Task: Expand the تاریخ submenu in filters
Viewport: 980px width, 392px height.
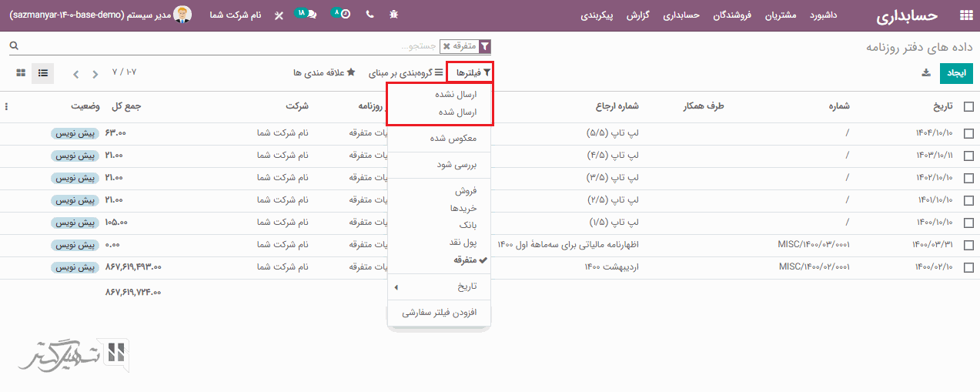Action: pyautogui.click(x=439, y=286)
